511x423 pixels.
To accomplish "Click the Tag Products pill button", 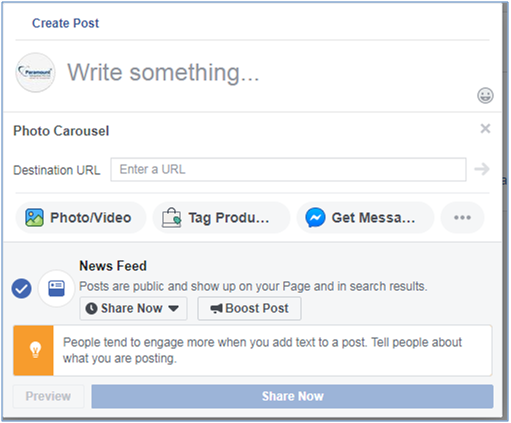I will pyautogui.click(x=221, y=218).
